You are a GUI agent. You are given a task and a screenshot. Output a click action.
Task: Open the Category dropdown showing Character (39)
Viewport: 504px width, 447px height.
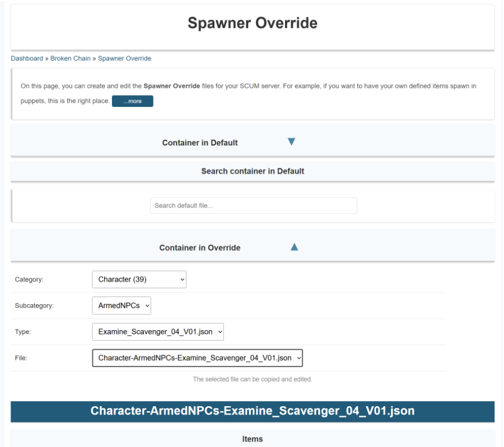(138, 279)
